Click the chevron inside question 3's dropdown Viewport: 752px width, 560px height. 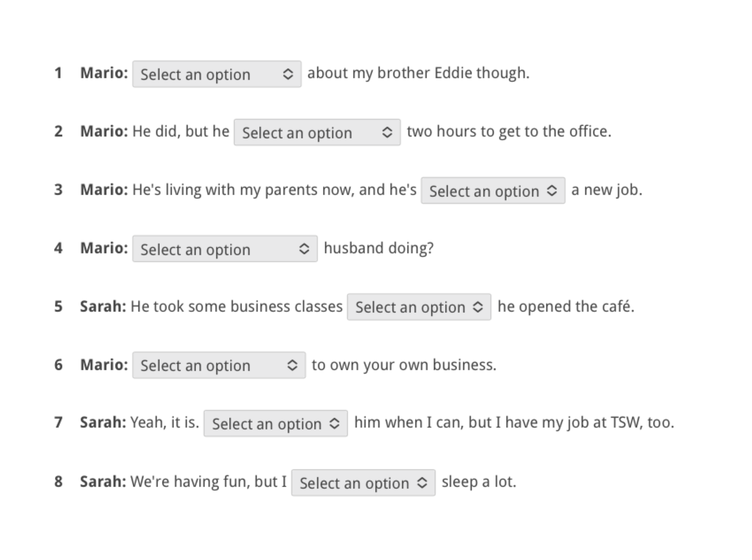coord(552,191)
